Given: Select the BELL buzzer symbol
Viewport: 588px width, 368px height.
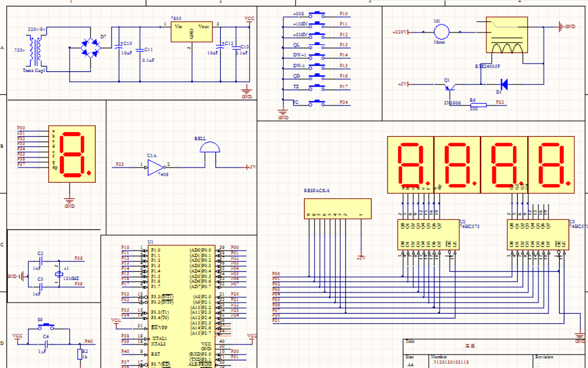Looking at the screenshot, I should point(210,147).
